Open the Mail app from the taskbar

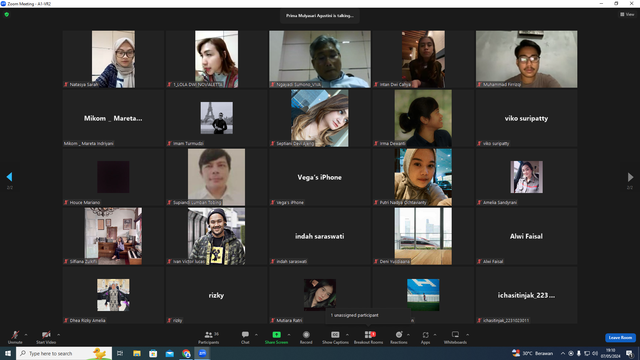[x=170, y=353]
